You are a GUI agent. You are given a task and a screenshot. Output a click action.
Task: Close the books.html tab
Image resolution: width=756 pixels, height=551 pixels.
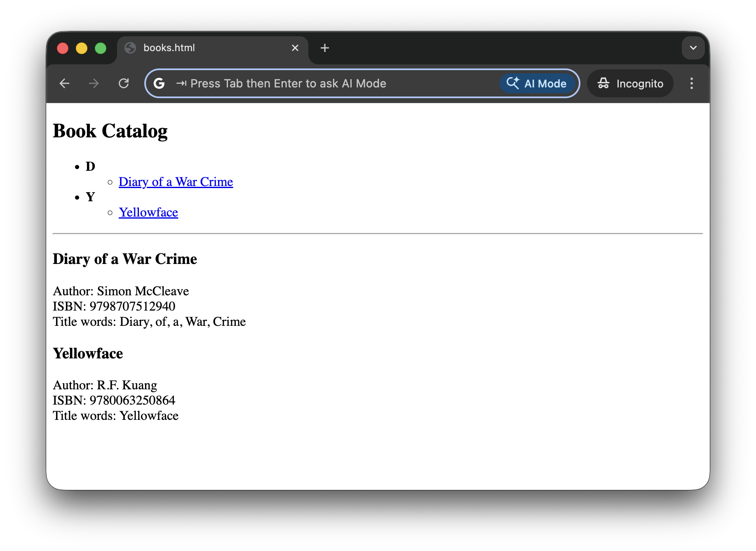tap(295, 48)
